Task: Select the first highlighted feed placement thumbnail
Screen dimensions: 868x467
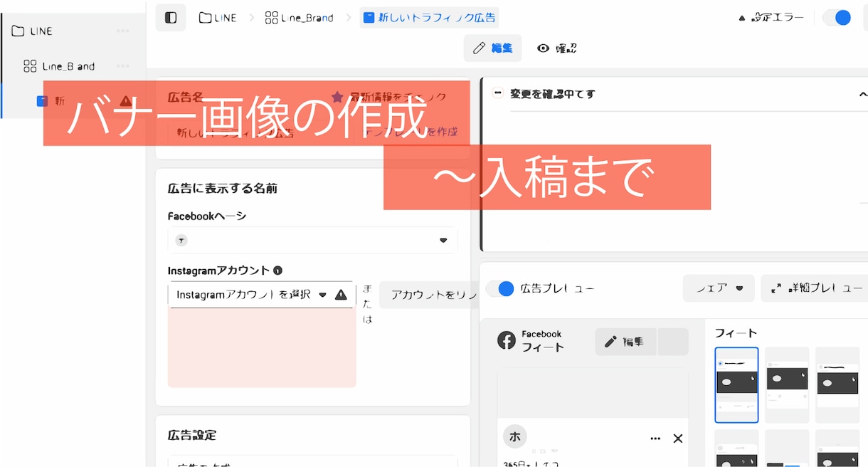Action: pos(736,385)
